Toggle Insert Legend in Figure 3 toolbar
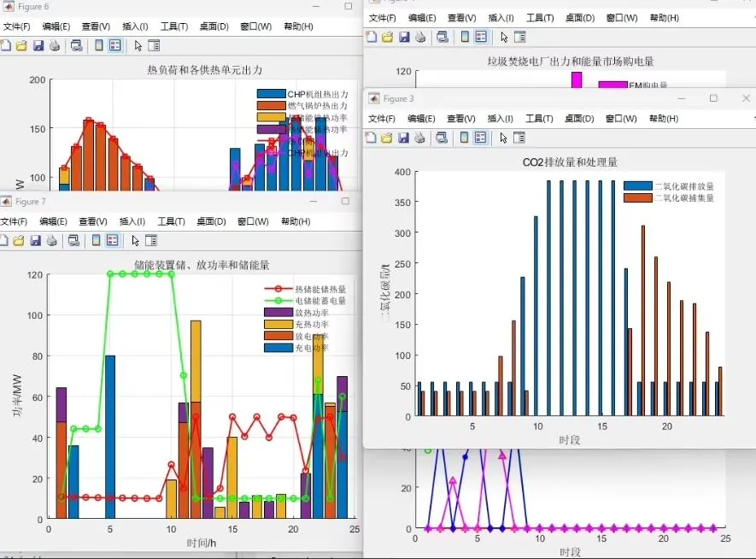 [x=480, y=138]
